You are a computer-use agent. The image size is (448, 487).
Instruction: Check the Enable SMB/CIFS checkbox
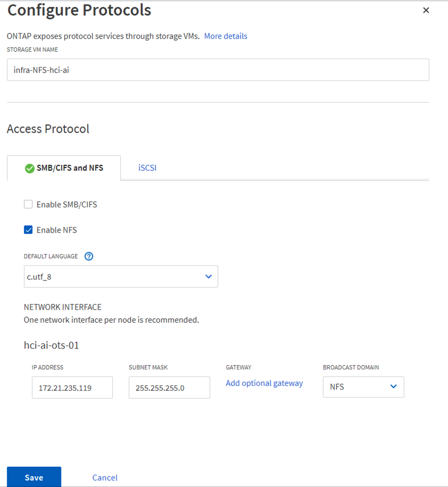(x=28, y=204)
